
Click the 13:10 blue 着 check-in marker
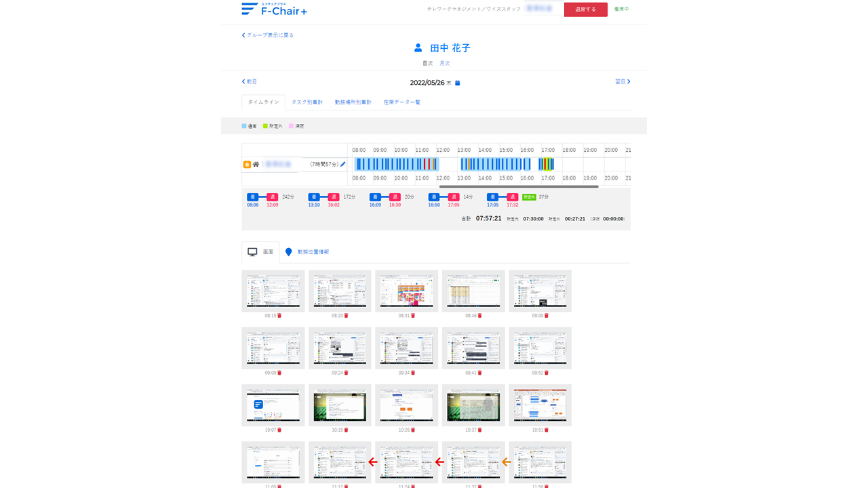(314, 197)
